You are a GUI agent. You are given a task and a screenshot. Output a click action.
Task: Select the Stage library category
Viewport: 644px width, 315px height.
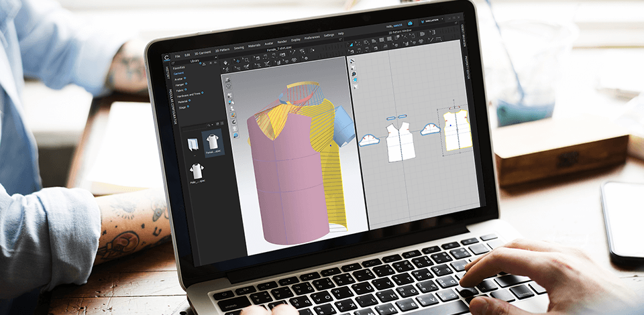coord(182,107)
